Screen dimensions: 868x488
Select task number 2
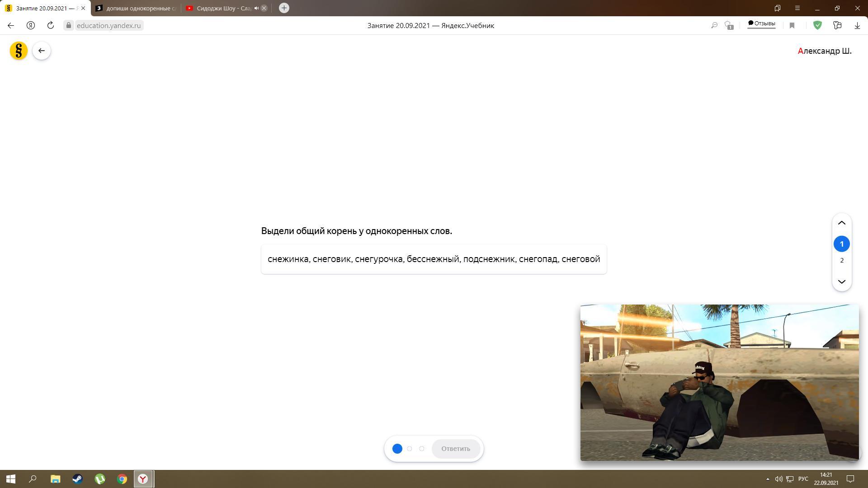(x=842, y=260)
